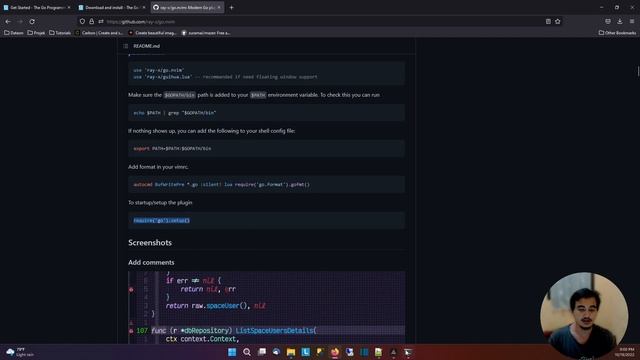Open the weather widget showing Light rain
Screen dimensions: 640x360
[x=20, y=352]
